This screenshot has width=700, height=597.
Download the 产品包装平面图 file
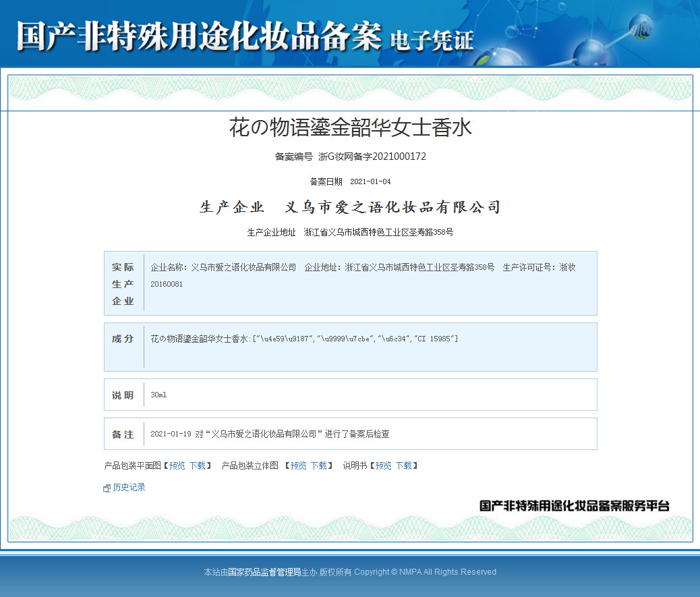point(198,465)
